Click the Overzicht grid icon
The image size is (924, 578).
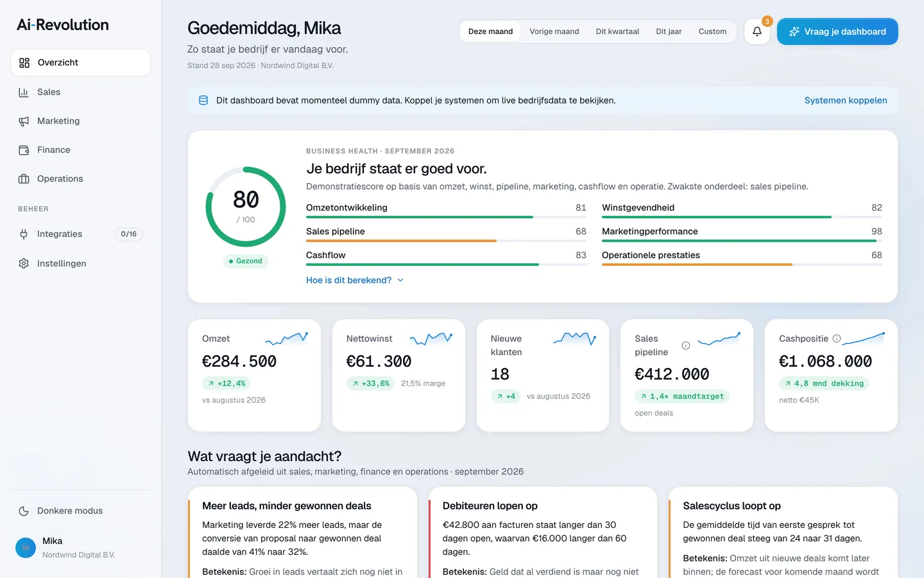tap(24, 62)
